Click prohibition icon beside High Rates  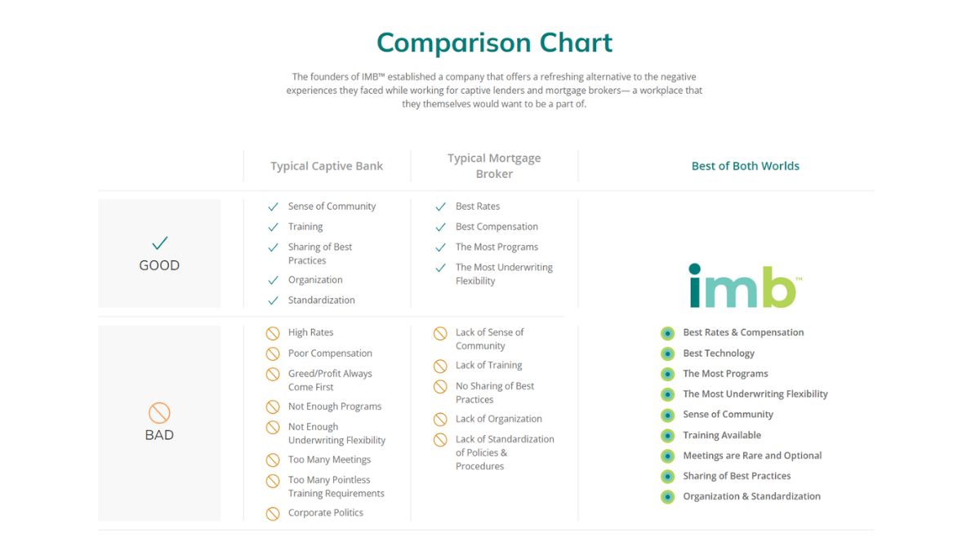click(273, 333)
